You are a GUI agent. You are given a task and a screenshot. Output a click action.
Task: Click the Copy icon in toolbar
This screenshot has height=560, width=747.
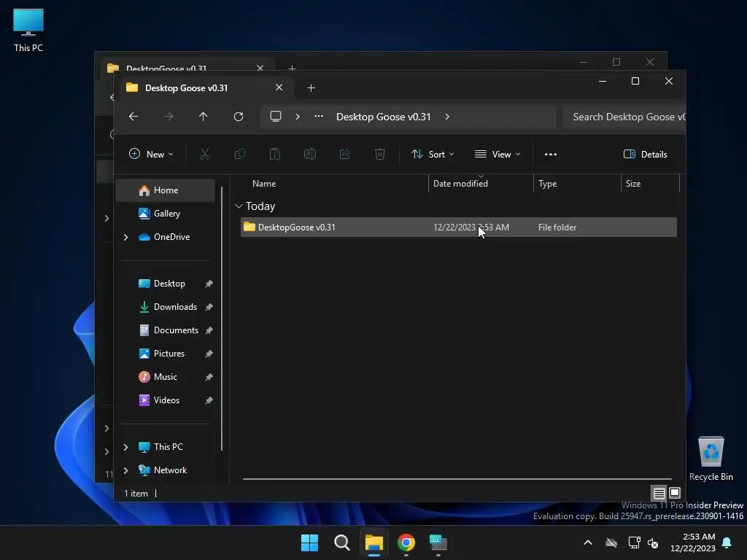tap(240, 155)
